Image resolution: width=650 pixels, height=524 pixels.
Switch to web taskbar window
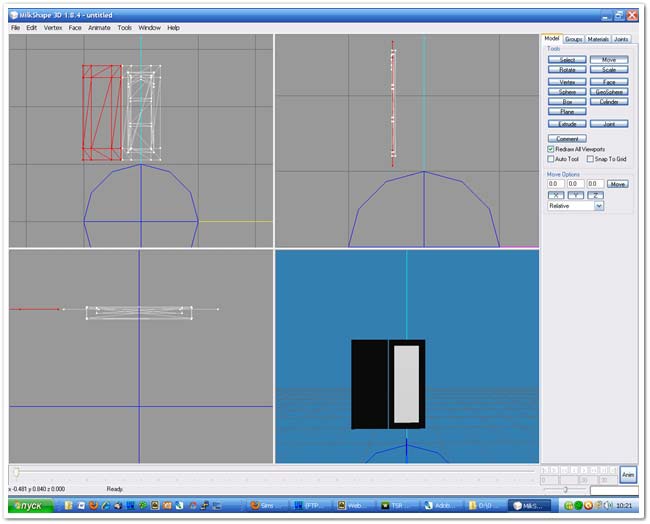[x=355, y=506]
